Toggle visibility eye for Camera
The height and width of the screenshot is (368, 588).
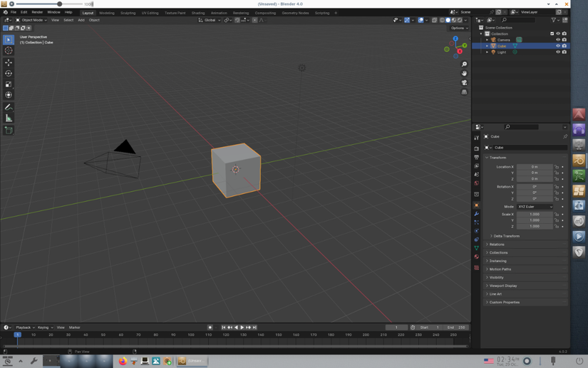(558, 40)
